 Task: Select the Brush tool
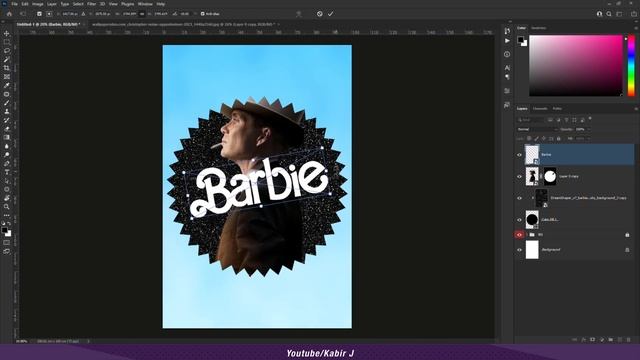coord(7,103)
